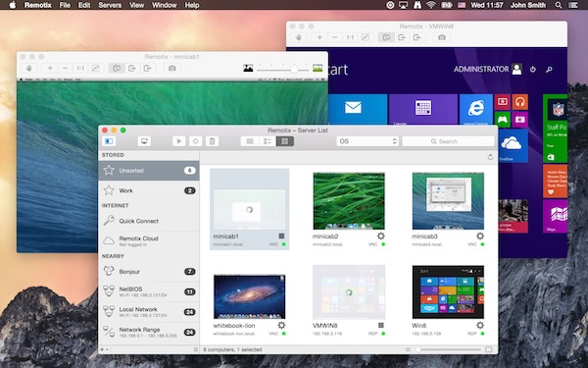The image size is (588, 368).
Task: Select the Bonjour nearby list
Action: point(149,272)
